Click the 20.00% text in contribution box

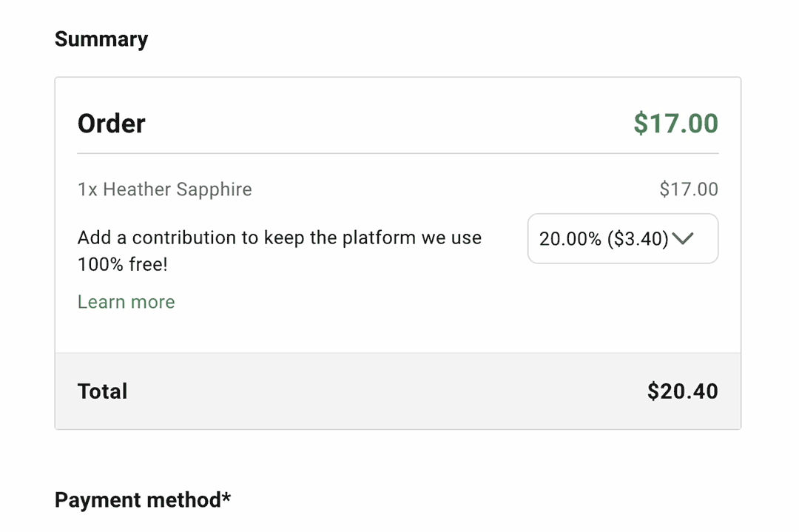[x=570, y=238]
